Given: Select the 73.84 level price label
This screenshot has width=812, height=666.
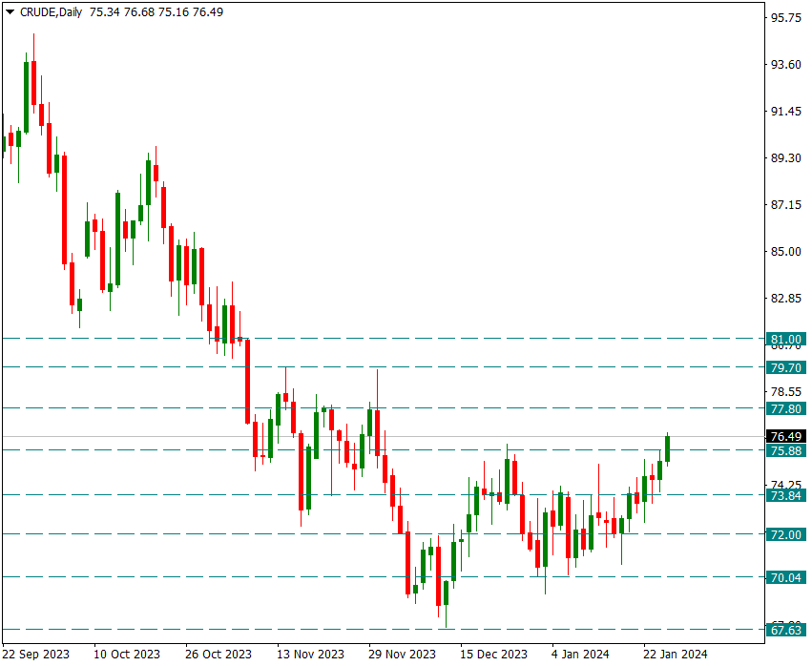Looking at the screenshot, I should click(785, 495).
